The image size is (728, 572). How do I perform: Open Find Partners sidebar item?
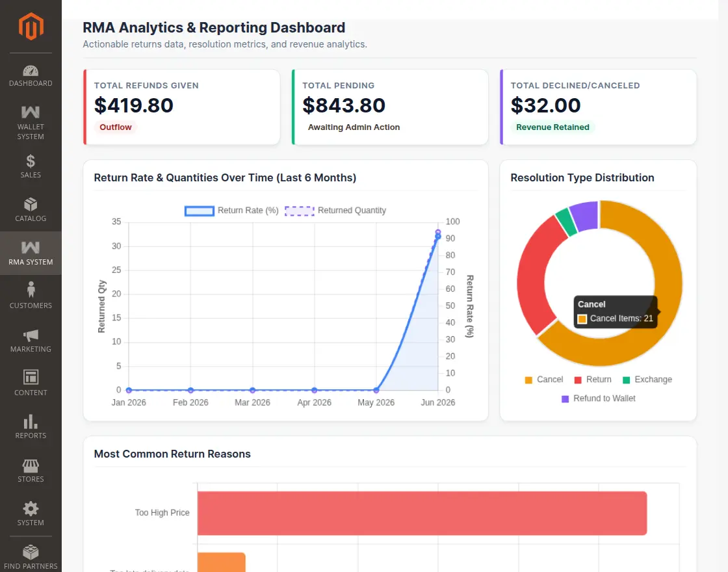pyautogui.click(x=31, y=557)
